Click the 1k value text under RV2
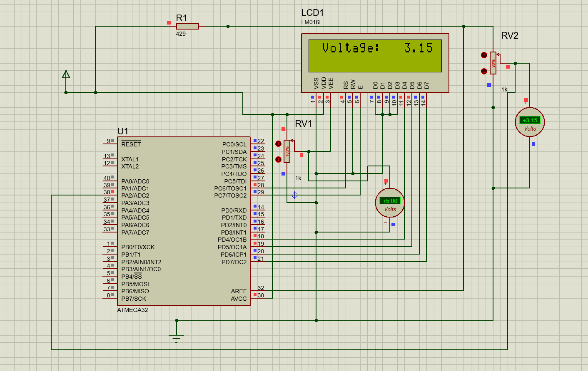This screenshot has height=371, width=588. (504, 89)
